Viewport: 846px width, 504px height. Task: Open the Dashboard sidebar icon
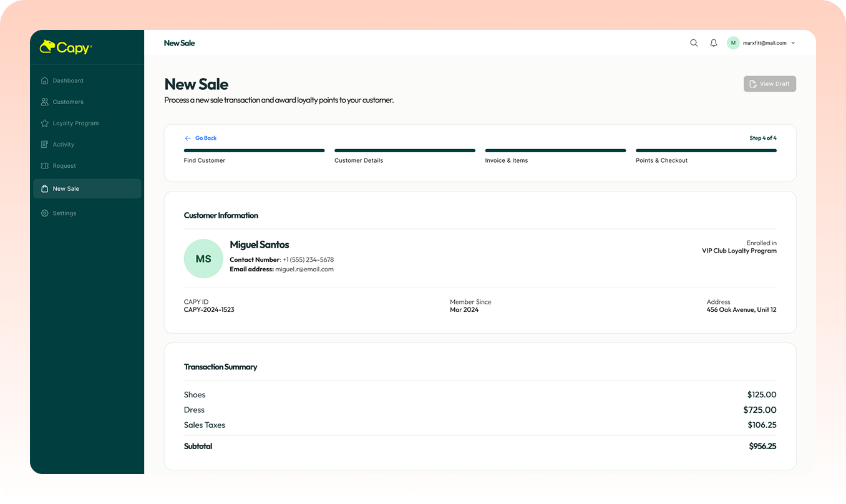pos(44,80)
